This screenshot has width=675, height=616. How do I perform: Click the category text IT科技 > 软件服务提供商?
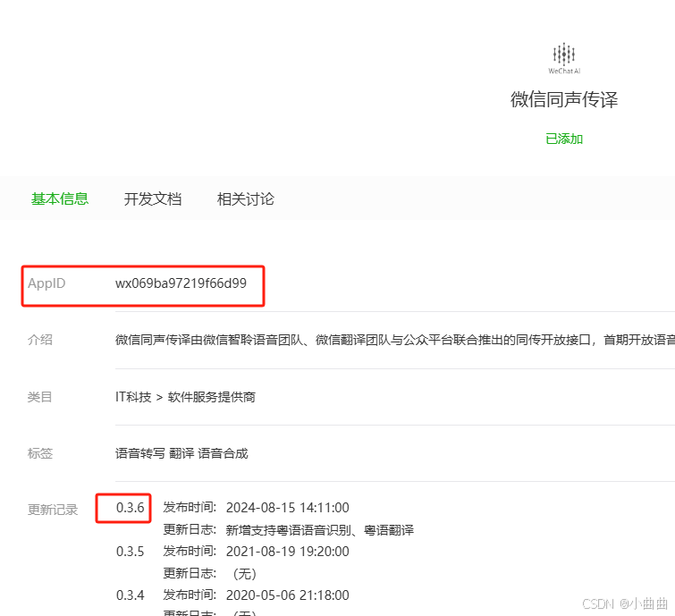(x=185, y=397)
